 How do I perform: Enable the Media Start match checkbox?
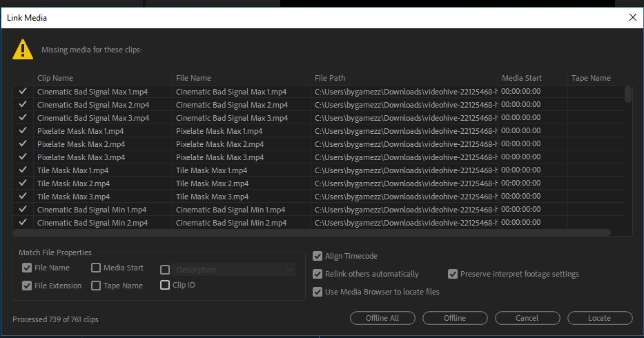click(96, 268)
